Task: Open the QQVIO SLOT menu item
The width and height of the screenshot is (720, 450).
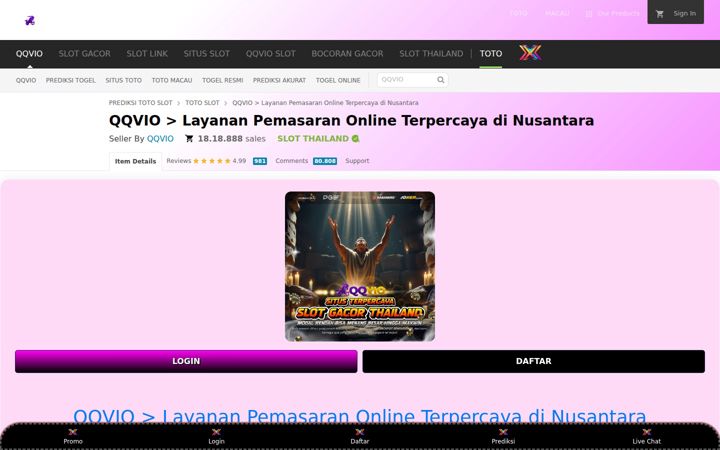Action: (x=270, y=54)
